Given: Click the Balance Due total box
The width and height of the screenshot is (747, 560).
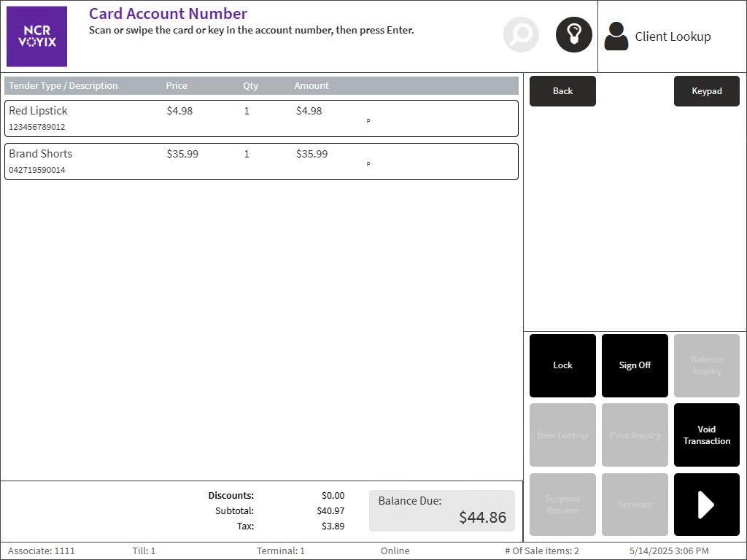Looking at the screenshot, I should (441, 510).
